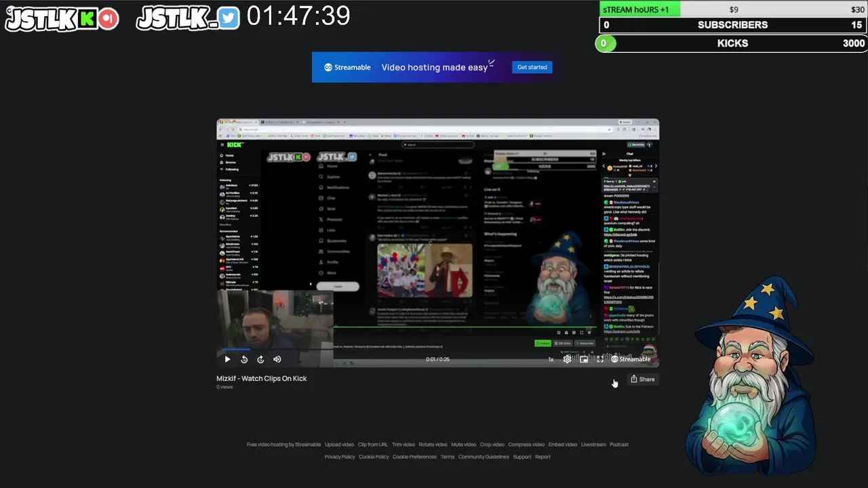
Task: Click the Streamable logo in the player
Action: pos(631,359)
